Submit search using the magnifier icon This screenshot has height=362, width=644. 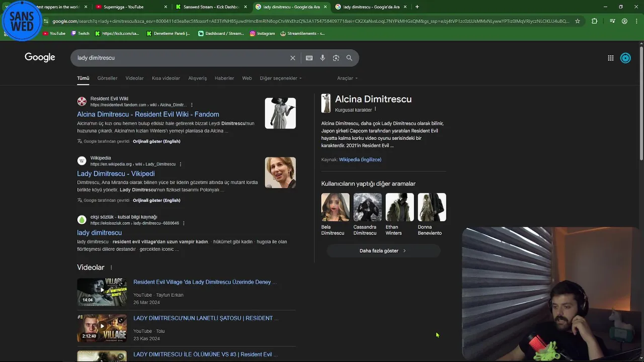tap(349, 58)
